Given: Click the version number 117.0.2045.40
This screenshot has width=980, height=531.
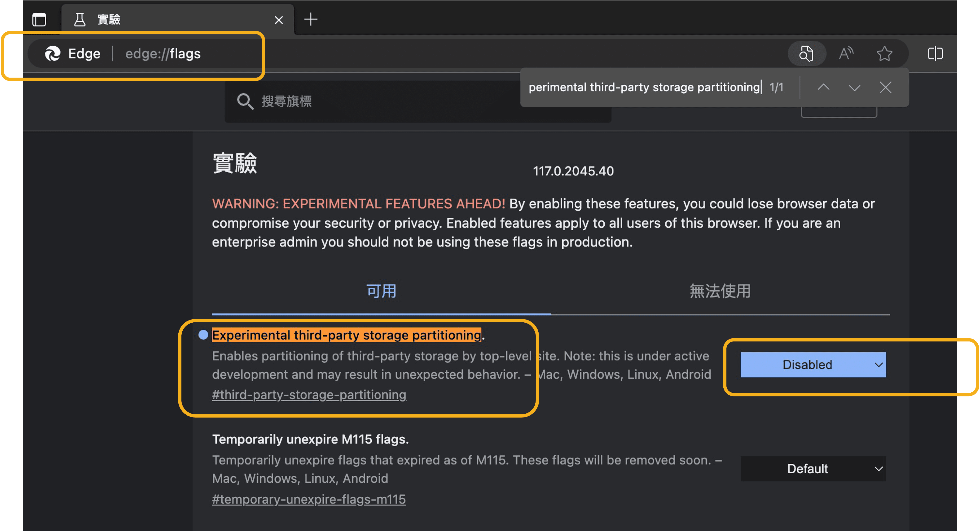Looking at the screenshot, I should pos(573,171).
